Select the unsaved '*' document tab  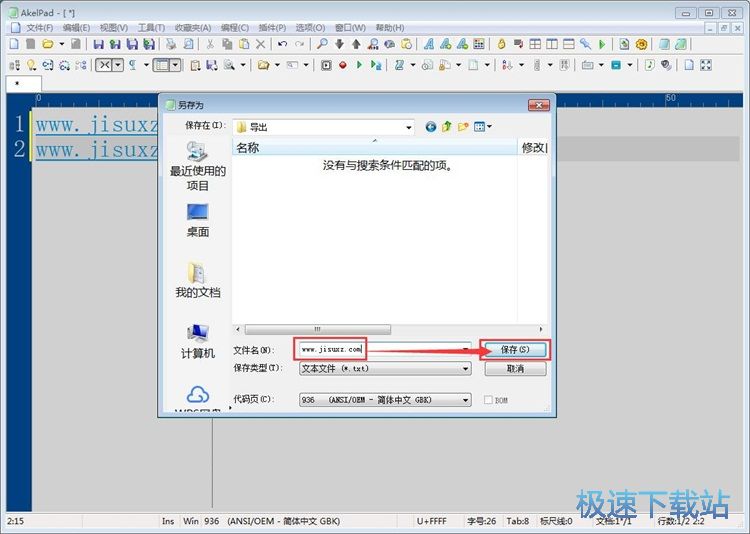pyautogui.click(x=23, y=84)
